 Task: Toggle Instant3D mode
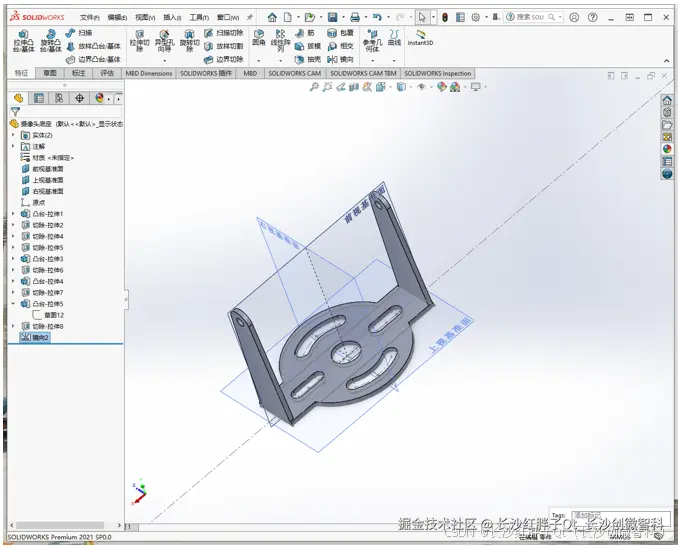[420, 38]
